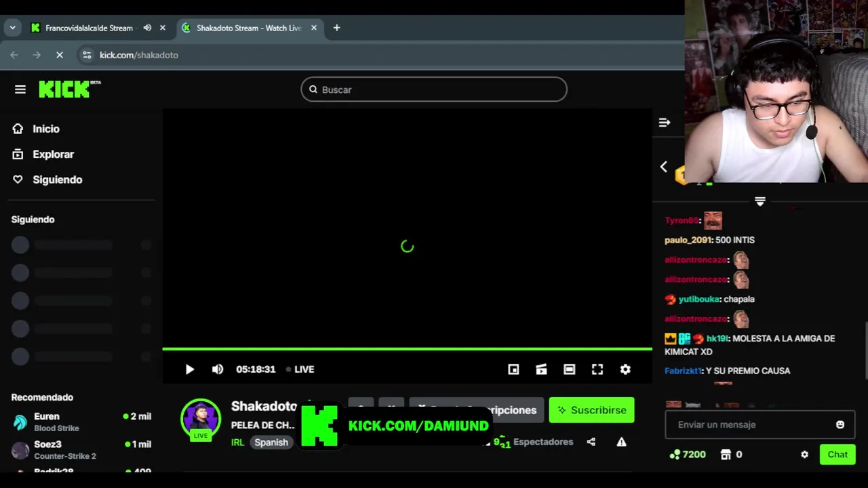Viewport: 868px width, 488px height.
Task: Collapse the chat panel
Action: click(x=665, y=123)
